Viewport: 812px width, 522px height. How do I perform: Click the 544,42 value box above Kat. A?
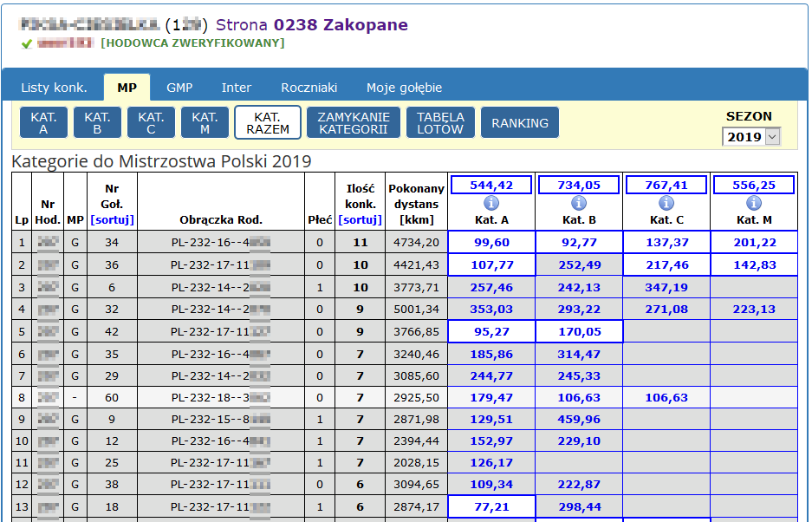coord(491,185)
